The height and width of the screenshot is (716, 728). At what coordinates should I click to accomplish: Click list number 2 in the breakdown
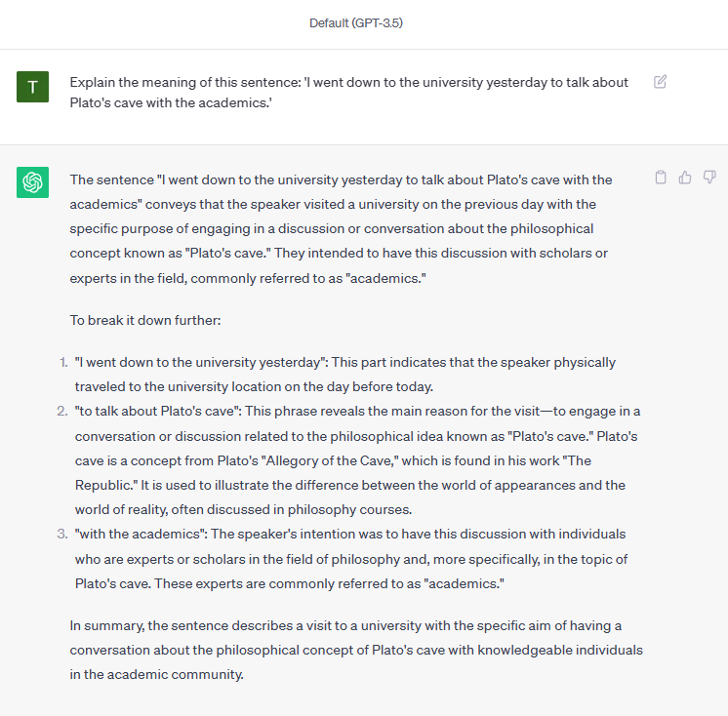(63, 411)
